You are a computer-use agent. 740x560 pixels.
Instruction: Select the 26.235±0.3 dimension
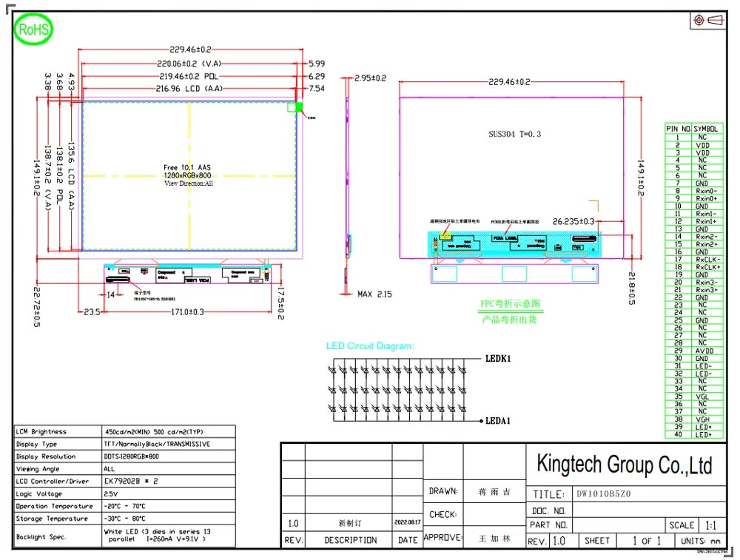tap(573, 221)
